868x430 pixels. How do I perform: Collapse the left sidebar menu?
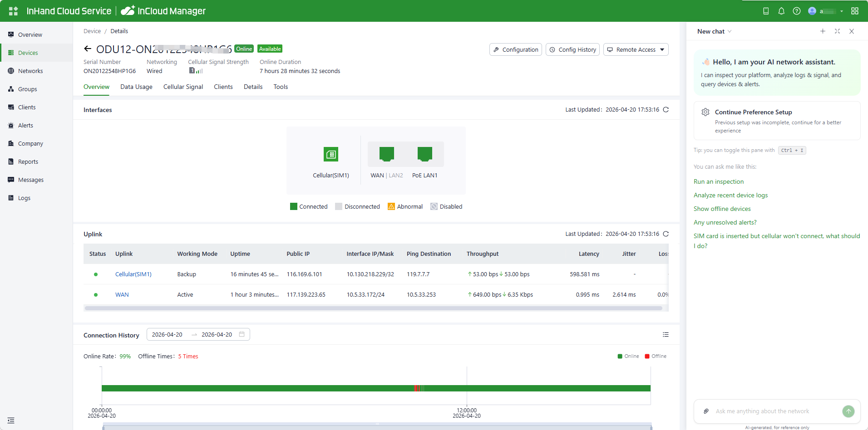[11, 420]
